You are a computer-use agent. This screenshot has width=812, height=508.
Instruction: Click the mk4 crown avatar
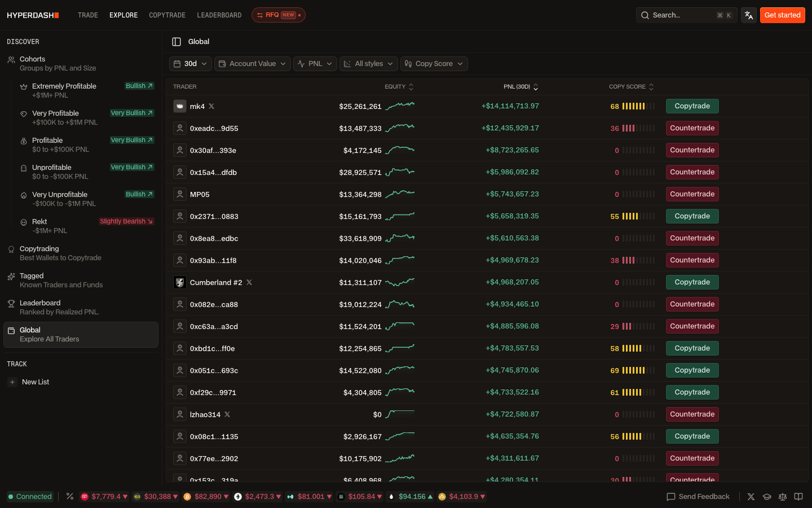click(x=180, y=106)
